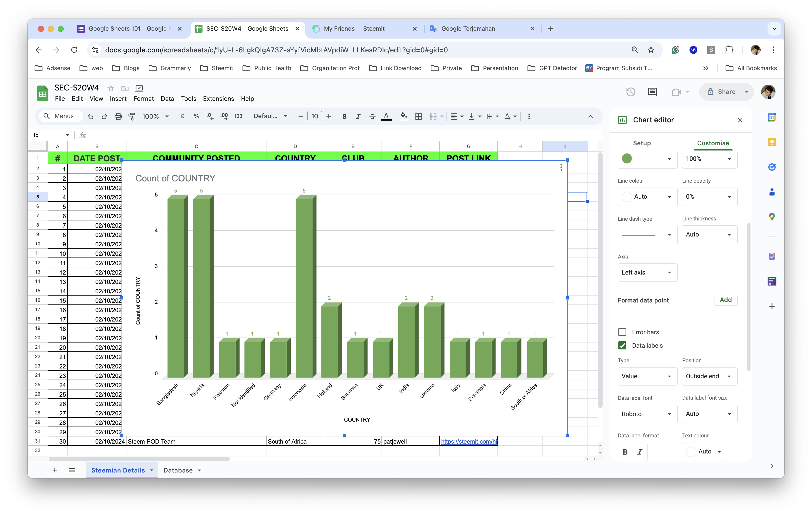Toggle strikethrough formatting

point(372,116)
